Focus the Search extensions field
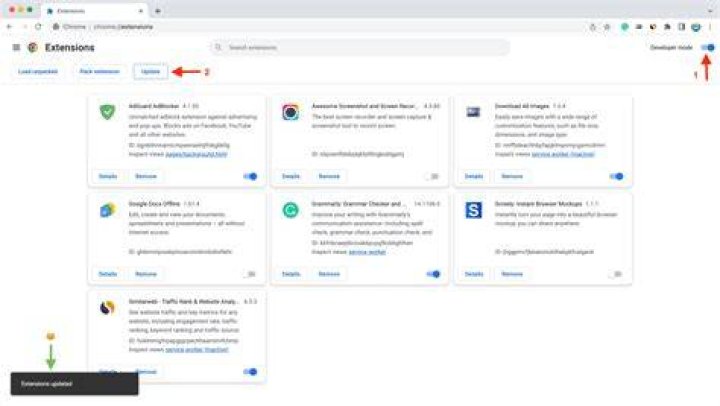 click(x=360, y=47)
